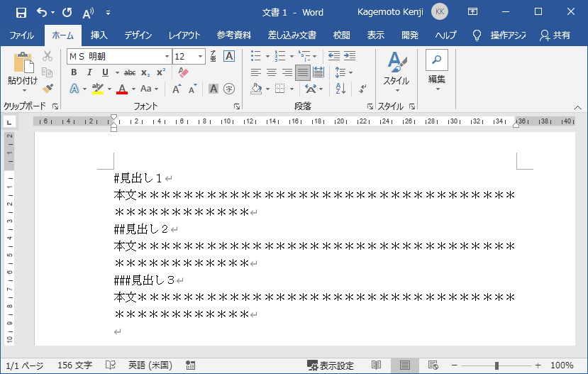Click 共有 share button
The width and height of the screenshot is (588, 374).
[x=555, y=35]
